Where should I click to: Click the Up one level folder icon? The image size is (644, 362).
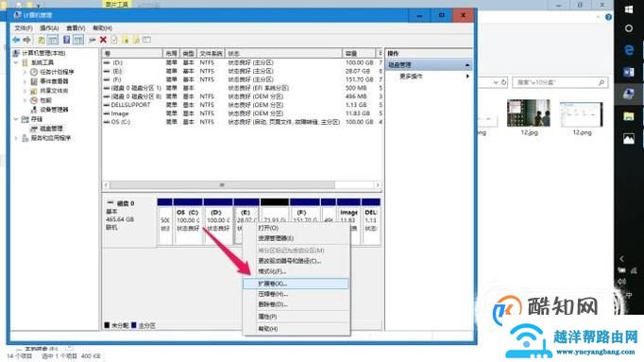[42, 40]
